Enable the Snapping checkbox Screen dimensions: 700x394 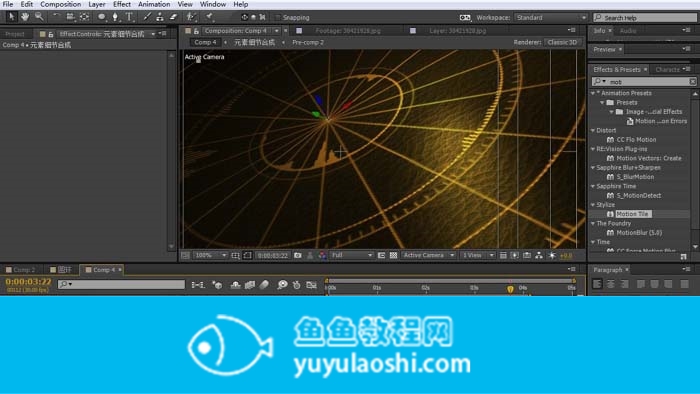point(278,17)
